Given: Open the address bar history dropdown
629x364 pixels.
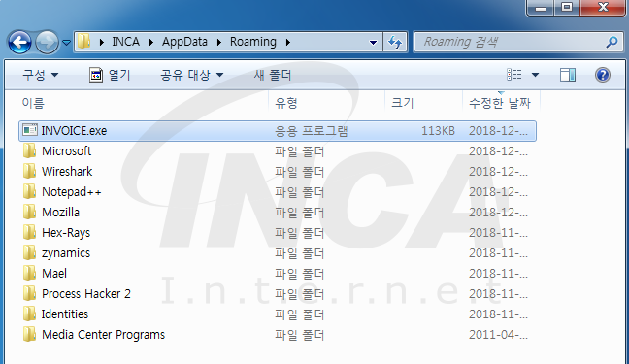Looking at the screenshot, I should pyautogui.click(x=373, y=42).
